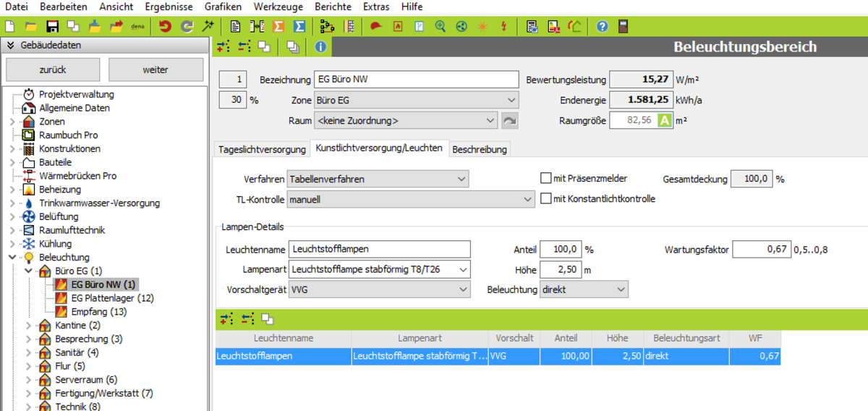Enable mit Präsenzmelder checkbox
868x411 pixels.
(546, 178)
